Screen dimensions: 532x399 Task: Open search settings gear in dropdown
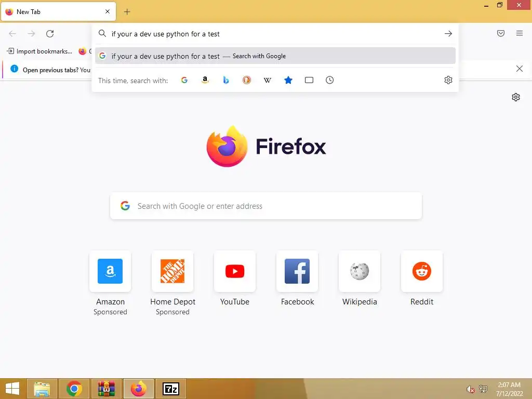tap(448, 80)
